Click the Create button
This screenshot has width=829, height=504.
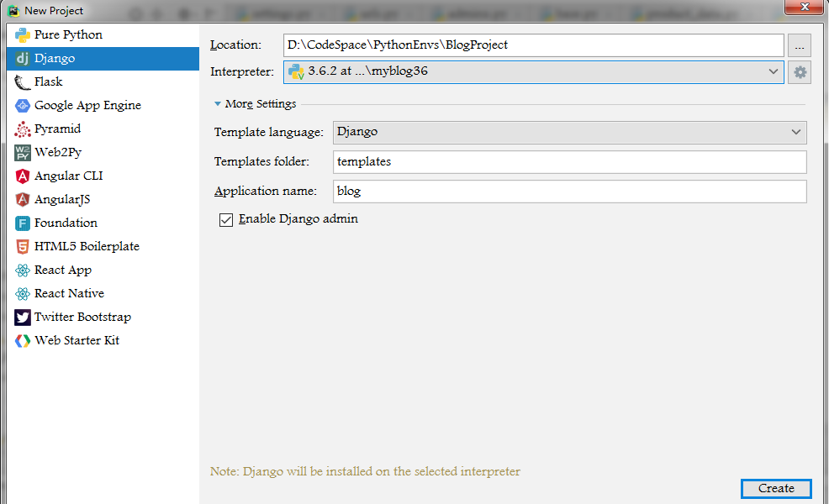pos(776,489)
